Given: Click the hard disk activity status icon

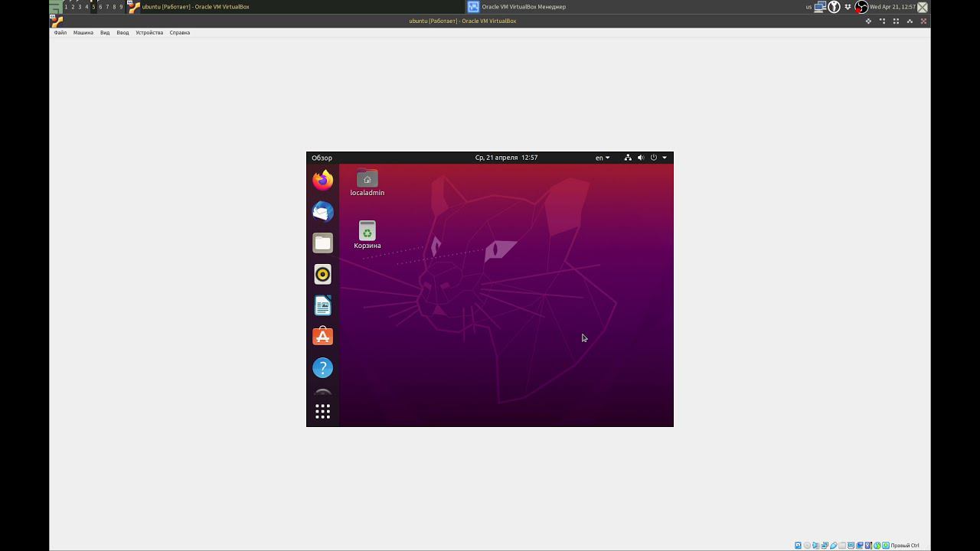Looking at the screenshot, I should click(798, 546).
